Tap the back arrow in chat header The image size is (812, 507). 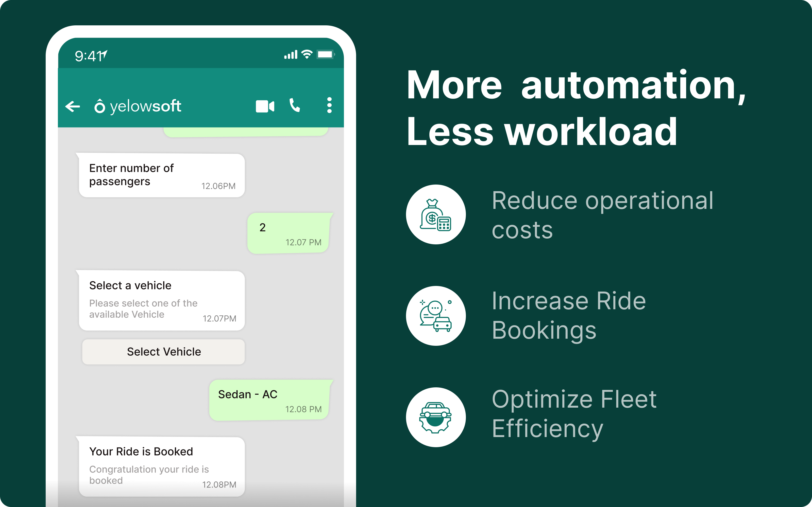tap(73, 107)
